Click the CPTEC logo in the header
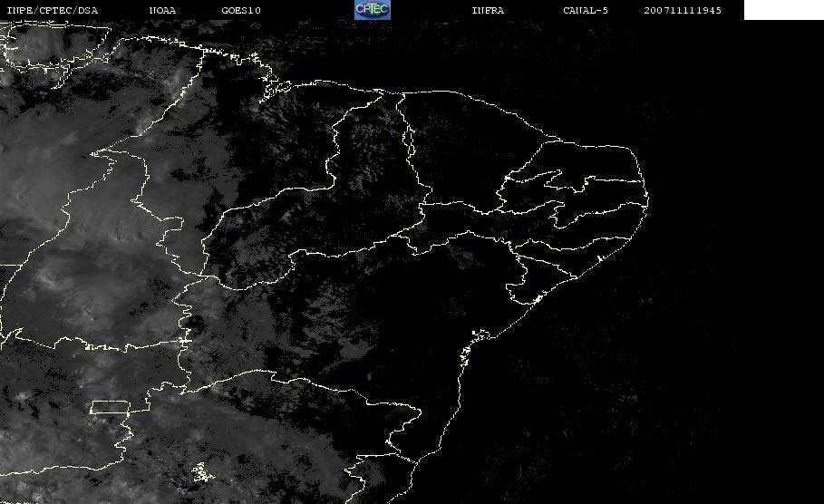The height and width of the screenshot is (504, 824). pyautogui.click(x=372, y=10)
